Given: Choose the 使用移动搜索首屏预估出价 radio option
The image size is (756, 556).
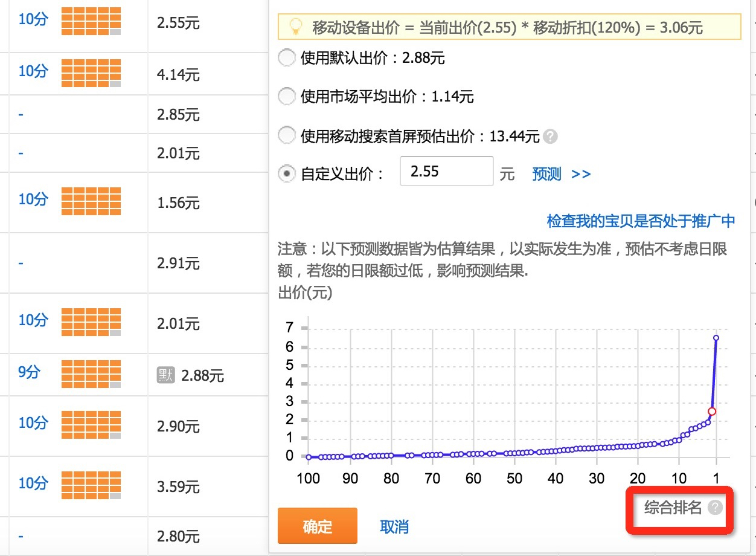Looking at the screenshot, I should 286,136.
